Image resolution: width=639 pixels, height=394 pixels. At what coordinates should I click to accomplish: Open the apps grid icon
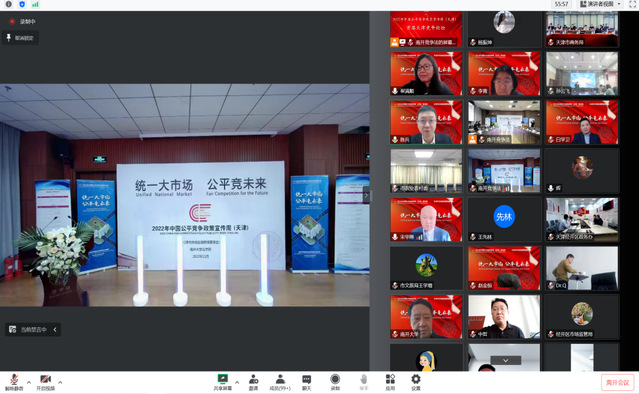coord(390,382)
